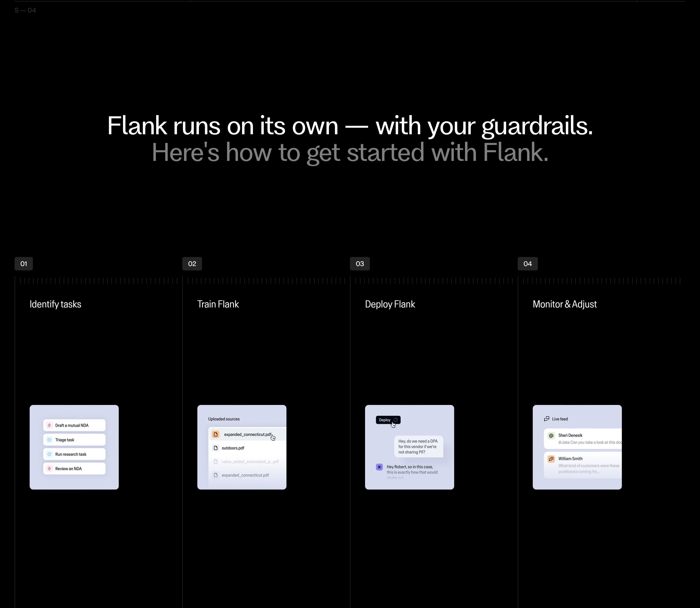Open the faded expanded_connecticut.pdf at the bottom

point(248,475)
